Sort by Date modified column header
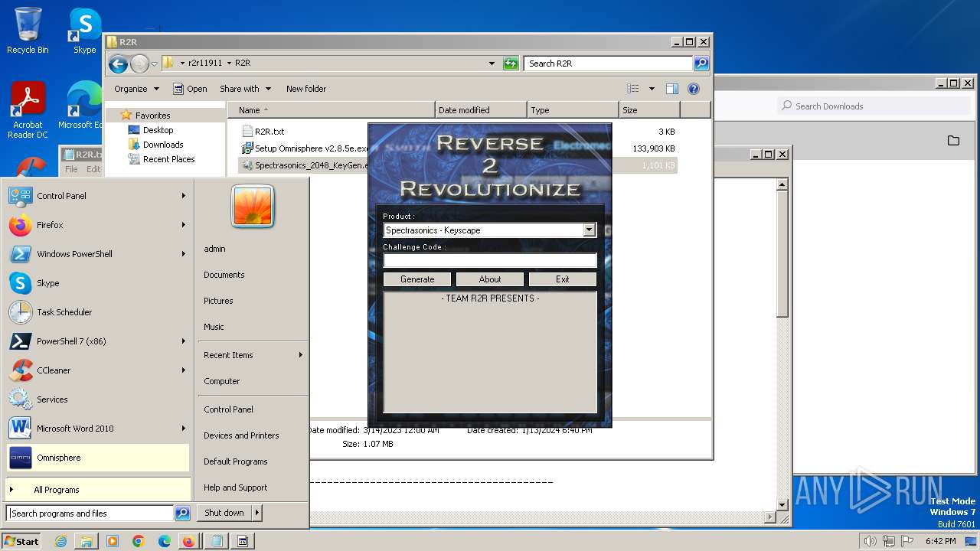Image resolution: width=980 pixels, height=551 pixels. 481,110
